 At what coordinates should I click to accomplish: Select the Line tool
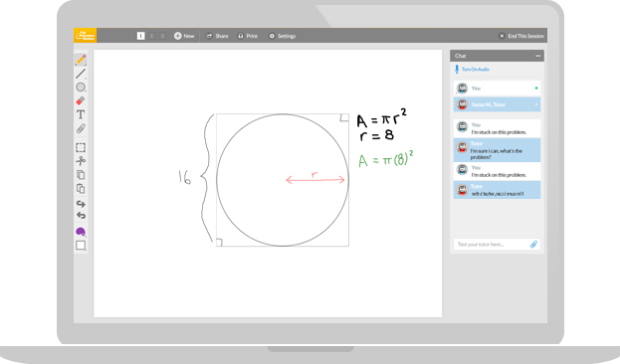(81, 74)
